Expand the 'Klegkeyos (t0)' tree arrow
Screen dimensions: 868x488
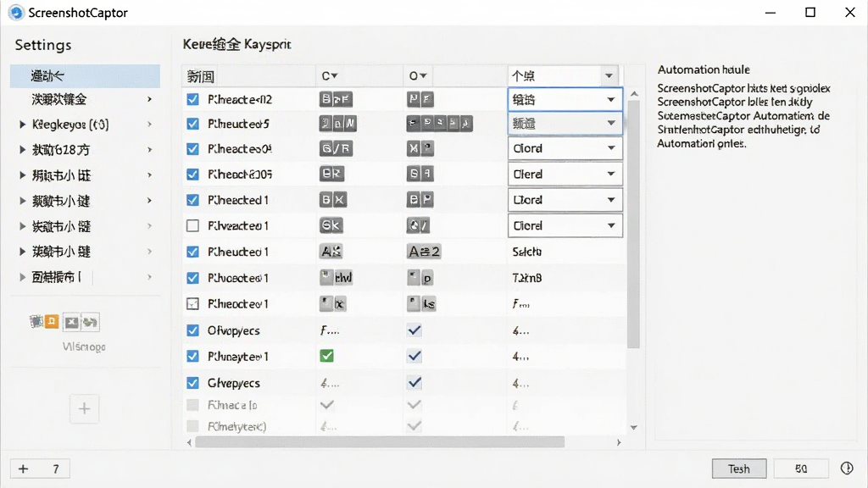23,125
